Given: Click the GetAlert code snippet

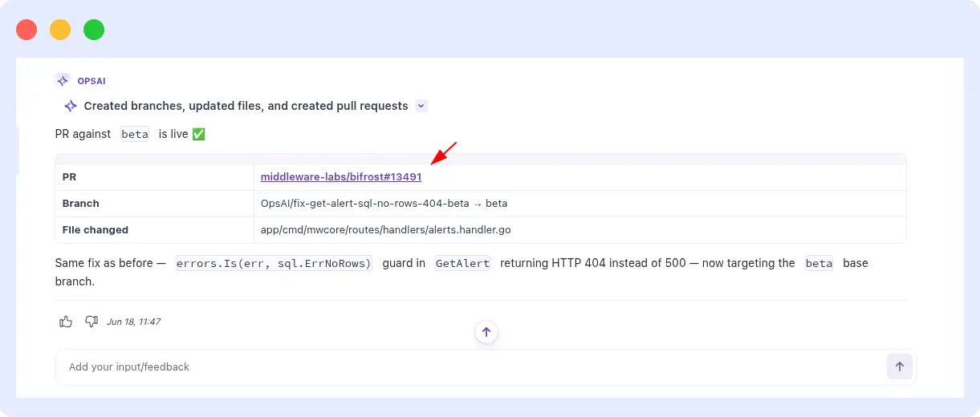Looking at the screenshot, I should click(x=462, y=263).
